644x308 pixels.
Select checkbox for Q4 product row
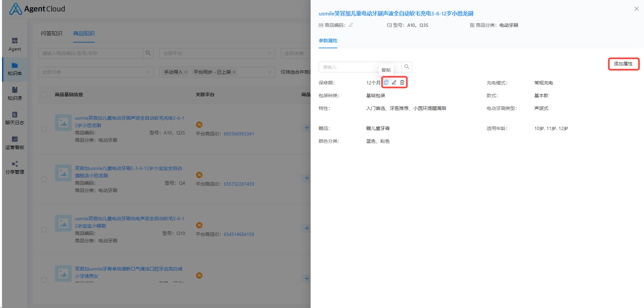click(x=44, y=179)
